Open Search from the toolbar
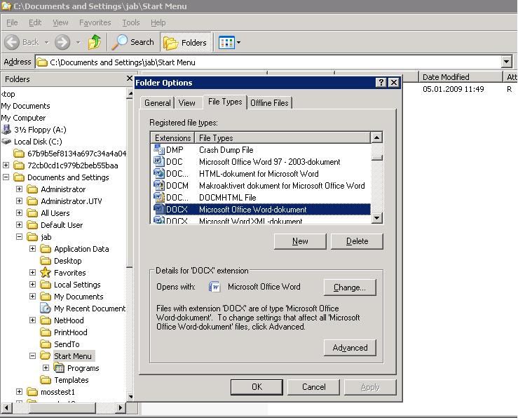 pos(132,42)
